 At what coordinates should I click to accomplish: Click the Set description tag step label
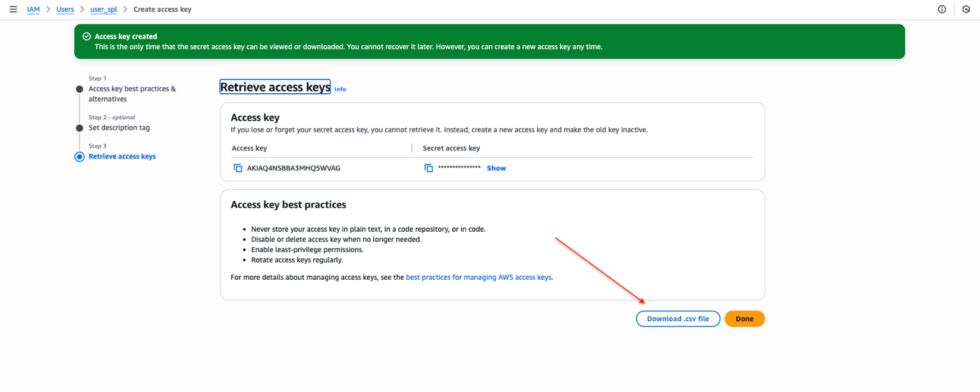119,128
